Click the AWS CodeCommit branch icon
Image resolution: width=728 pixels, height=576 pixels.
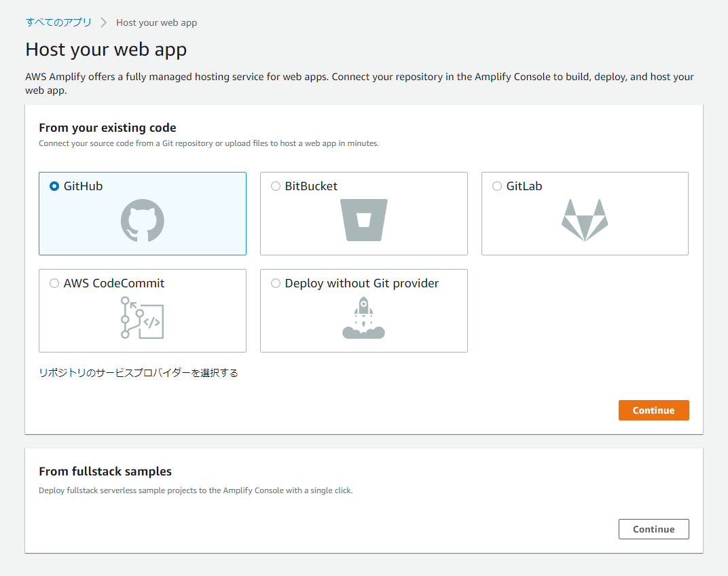point(142,318)
